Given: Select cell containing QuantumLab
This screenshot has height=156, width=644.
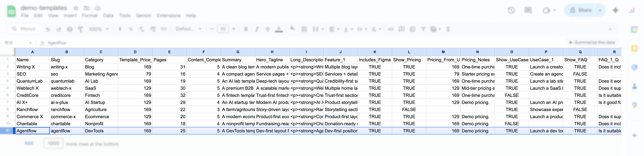Looking at the screenshot, I should click(32, 81).
